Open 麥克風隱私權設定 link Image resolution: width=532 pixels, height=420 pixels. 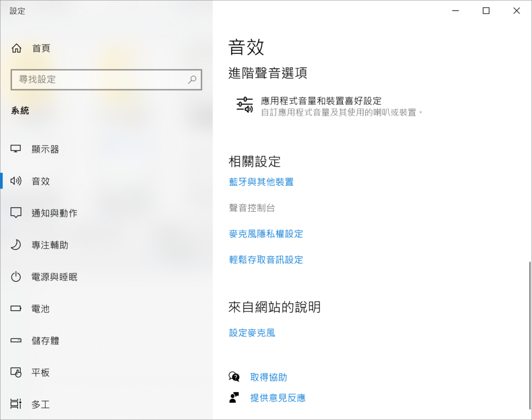(266, 234)
